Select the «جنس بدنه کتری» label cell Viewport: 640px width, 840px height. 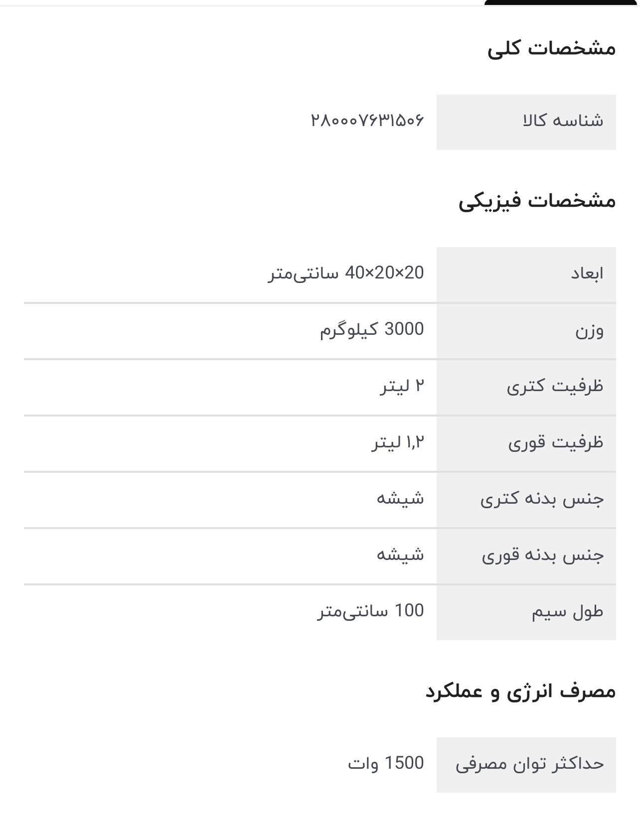click(526, 499)
